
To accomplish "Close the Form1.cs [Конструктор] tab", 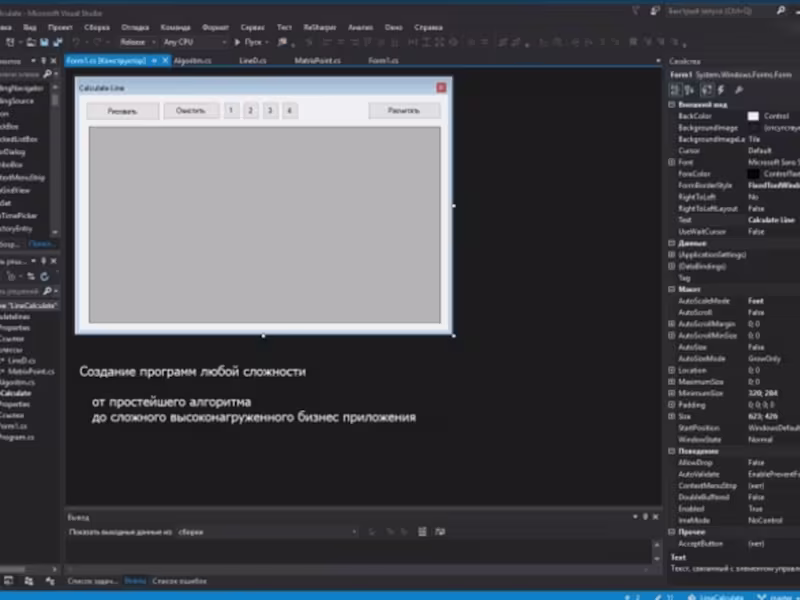I will (165, 61).
